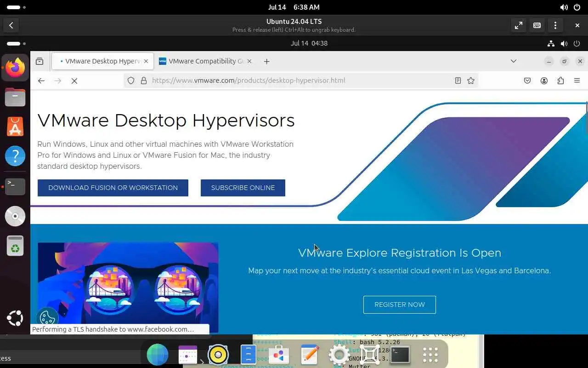588x368 pixels.
Task: Open the guest Activities overview pill
Action: pos(17,44)
